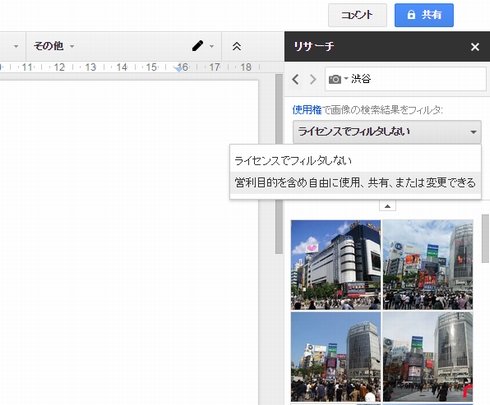Open the camera image search type selector
This screenshot has width=490, height=405.
click(338, 79)
